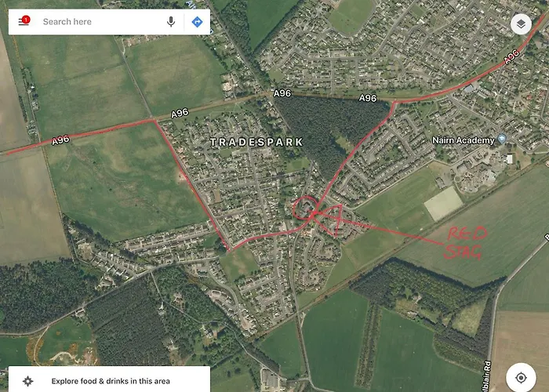Viewport: 549px width, 392px height.
Task: Tap the TRADESPARK neighbourhood label
Action: click(x=256, y=142)
